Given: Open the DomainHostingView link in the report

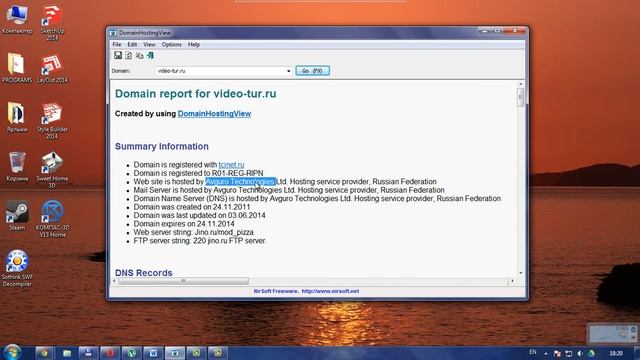Looking at the screenshot, I should (214, 114).
